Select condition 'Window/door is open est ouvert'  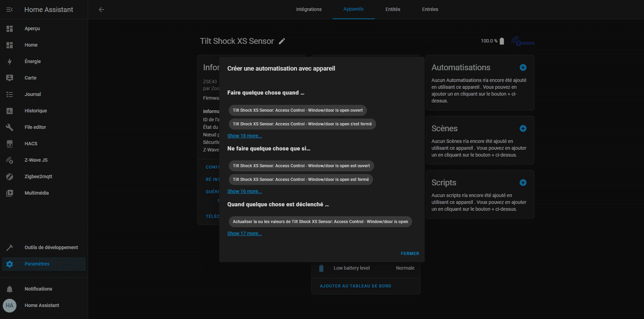[x=301, y=166]
